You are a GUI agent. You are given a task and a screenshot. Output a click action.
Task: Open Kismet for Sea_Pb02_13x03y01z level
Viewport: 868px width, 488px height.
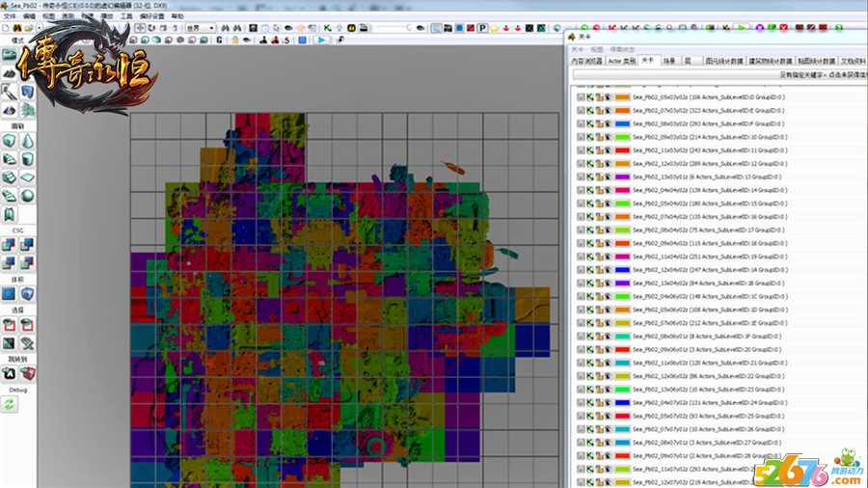(590, 176)
